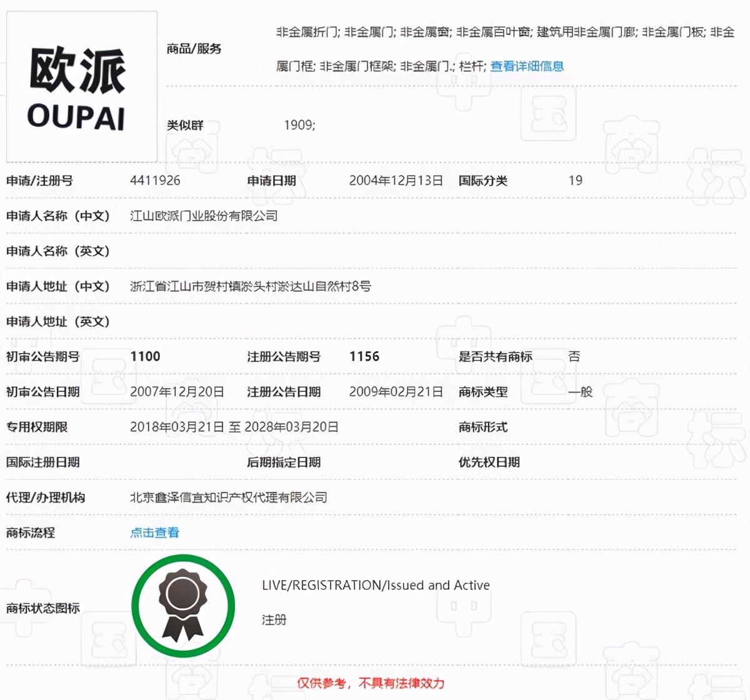Click the 商标形式 label
Image resolution: width=750 pixels, height=700 pixels.
483,427
